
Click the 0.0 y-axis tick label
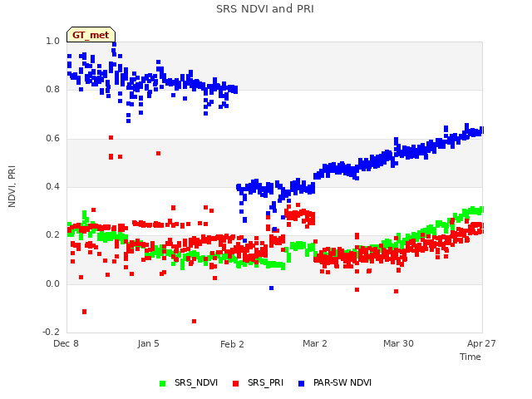[x=52, y=283]
